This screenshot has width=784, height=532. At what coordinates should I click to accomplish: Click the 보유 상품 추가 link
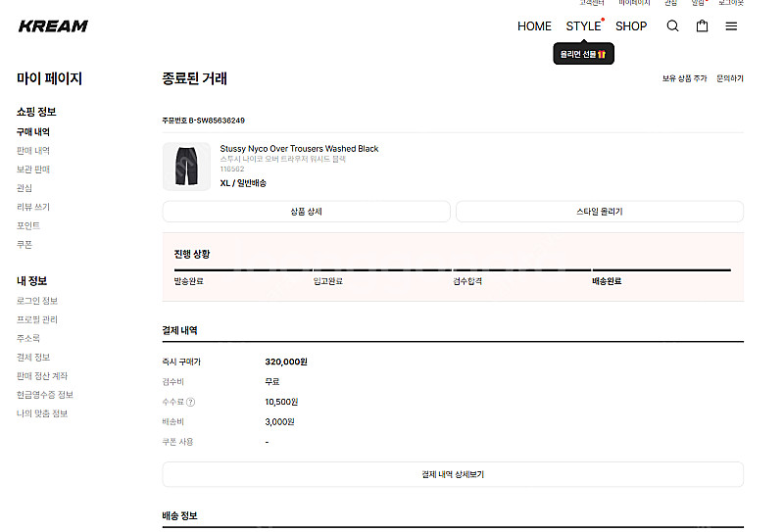(x=684, y=78)
